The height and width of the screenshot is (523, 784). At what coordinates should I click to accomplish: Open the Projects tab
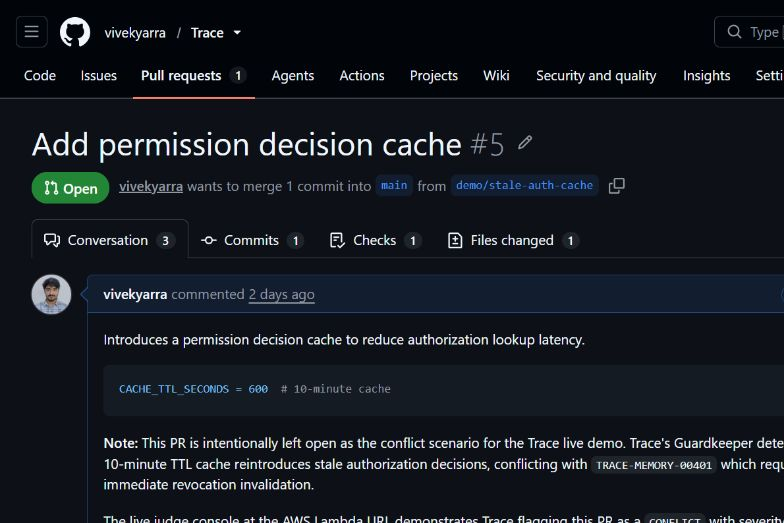434,76
